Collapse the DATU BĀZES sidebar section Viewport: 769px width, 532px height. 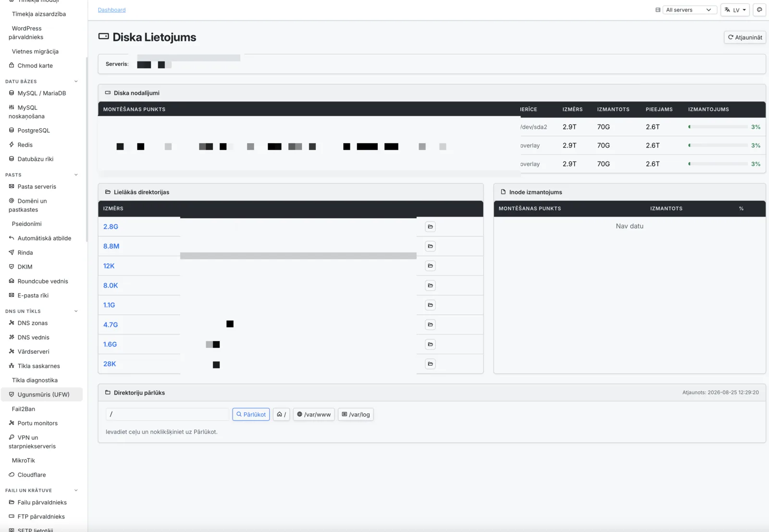[x=76, y=81]
